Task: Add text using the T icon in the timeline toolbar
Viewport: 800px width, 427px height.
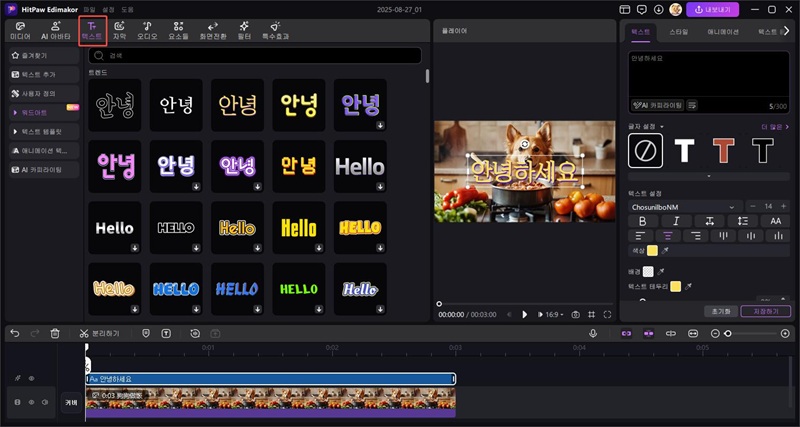Action: pyautogui.click(x=166, y=333)
